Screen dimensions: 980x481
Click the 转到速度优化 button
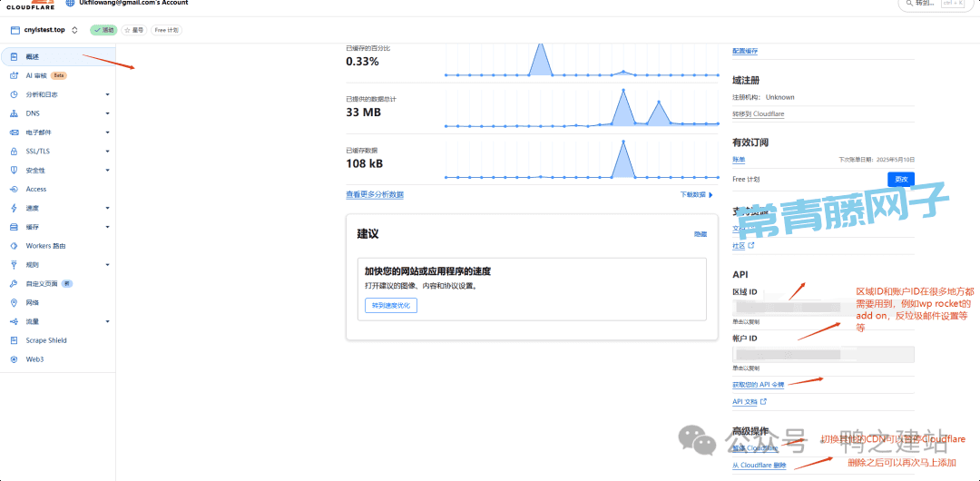[391, 306]
